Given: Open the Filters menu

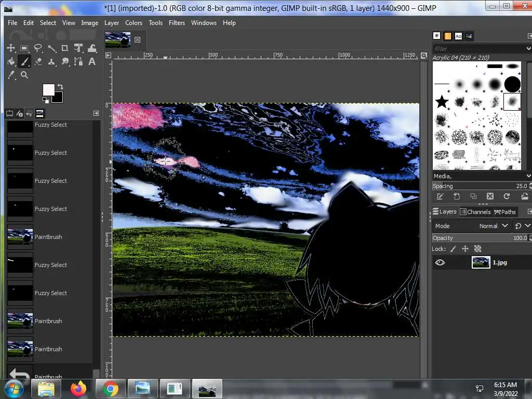Looking at the screenshot, I should [177, 23].
